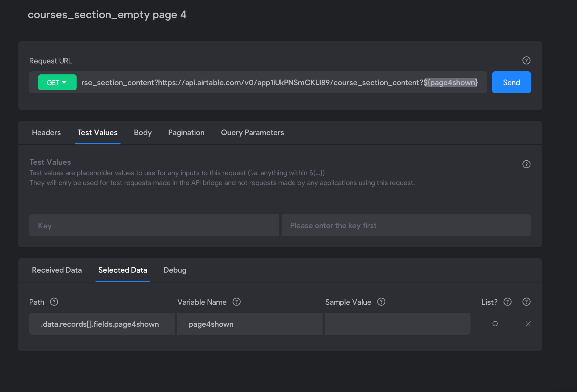The image size is (577, 392).
Task: Click help icon next to Sample Value
Action: coord(381,302)
